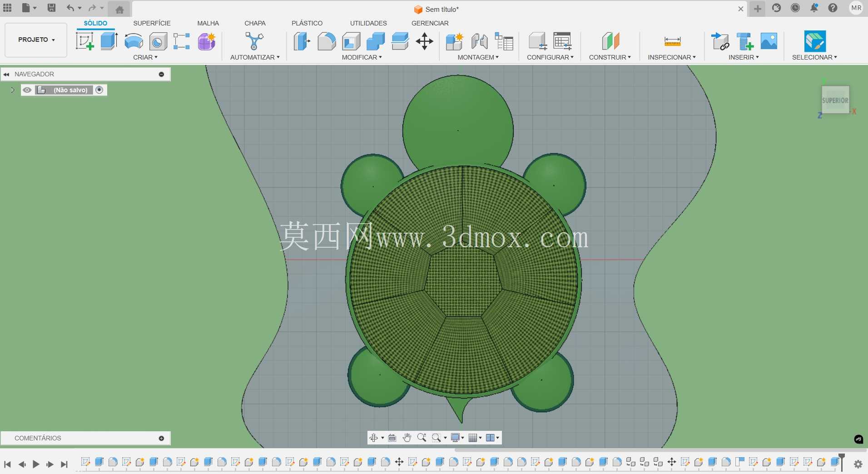Jump to the end of the timeline
The height and width of the screenshot is (474, 868).
(x=64, y=464)
